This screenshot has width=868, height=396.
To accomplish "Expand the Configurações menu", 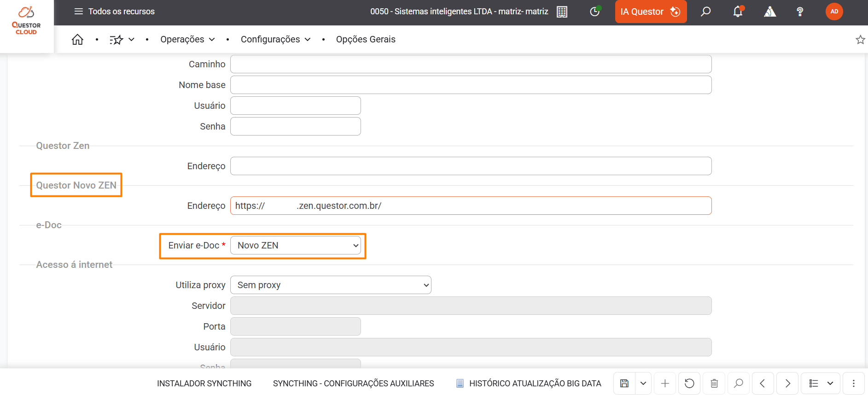I will pos(275,40).
